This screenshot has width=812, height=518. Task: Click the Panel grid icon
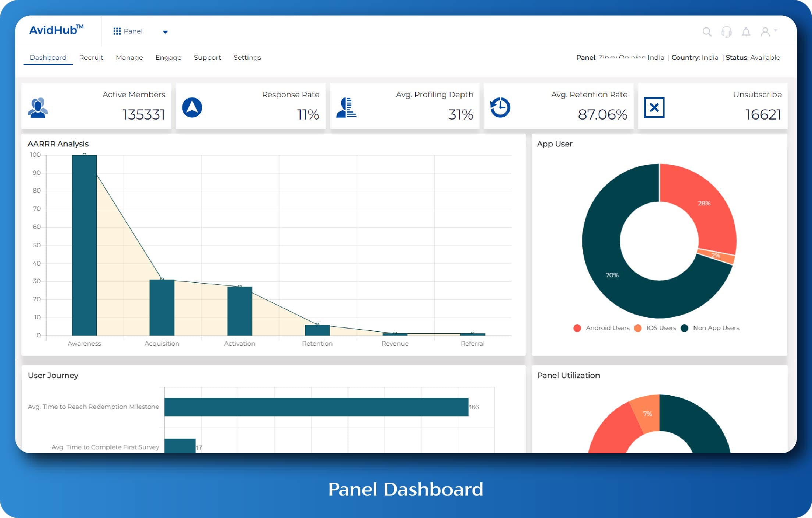click(117, 31)
